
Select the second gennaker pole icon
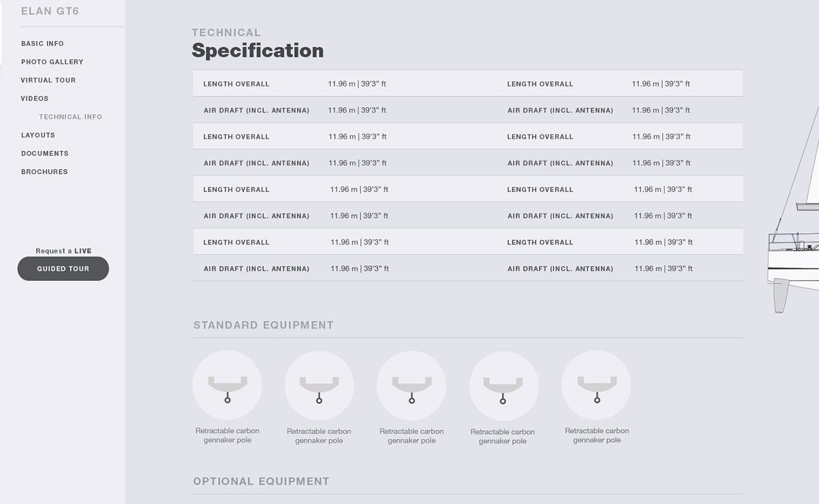pyautogui.click(x=319, y=386)
